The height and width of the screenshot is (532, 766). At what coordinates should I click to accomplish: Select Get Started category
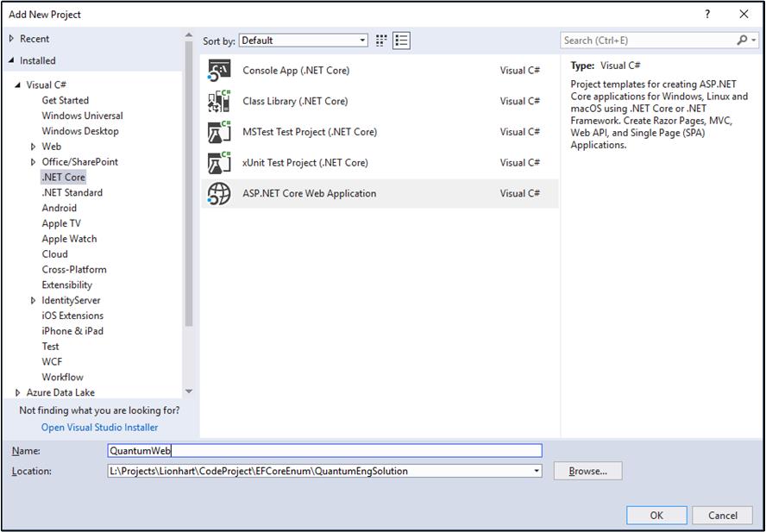[65, 100]
